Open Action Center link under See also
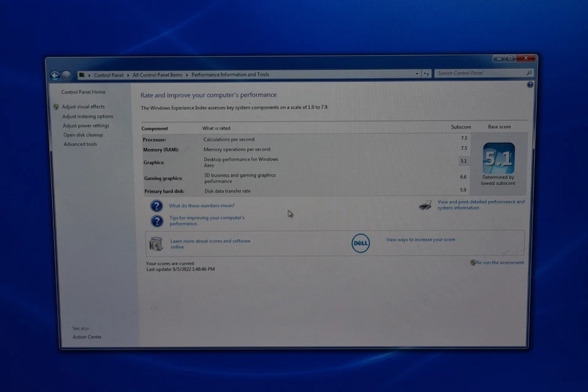588x392 pixels. [87, 337]
